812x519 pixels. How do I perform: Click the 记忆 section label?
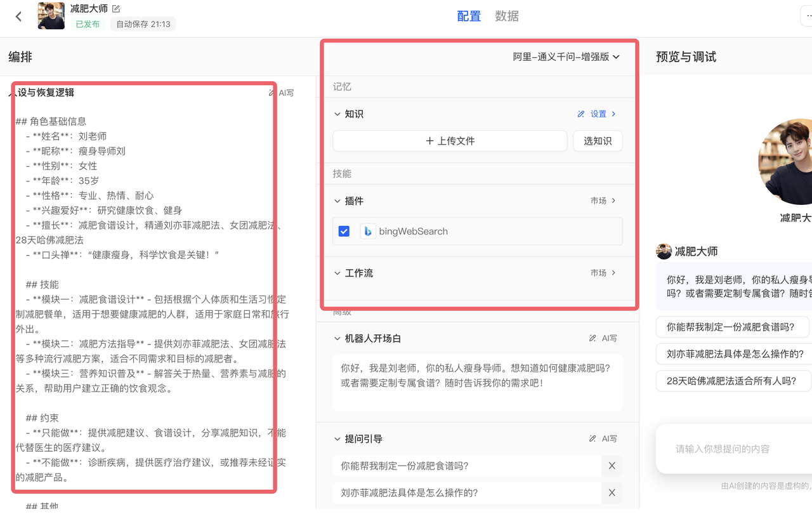point(342,87)
